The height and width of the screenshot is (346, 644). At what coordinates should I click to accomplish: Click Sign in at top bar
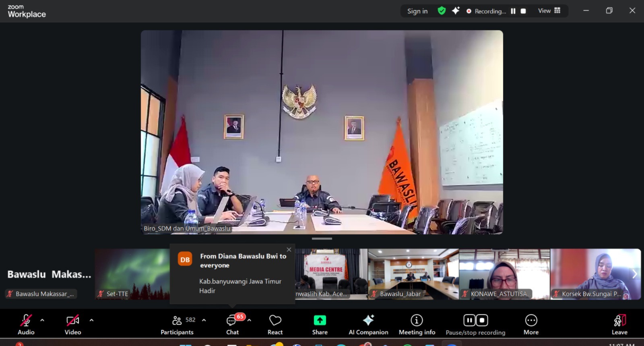click(417, 11)
